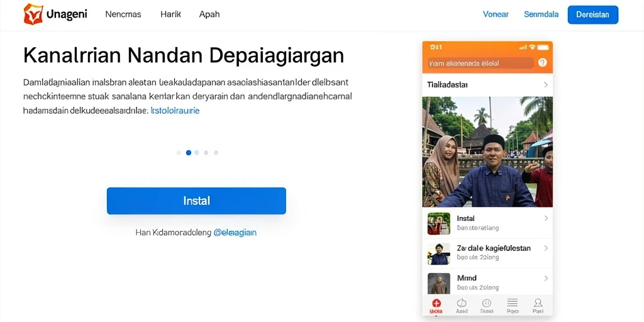
Task: Open the Harik menu item
Action: (170, 14)
